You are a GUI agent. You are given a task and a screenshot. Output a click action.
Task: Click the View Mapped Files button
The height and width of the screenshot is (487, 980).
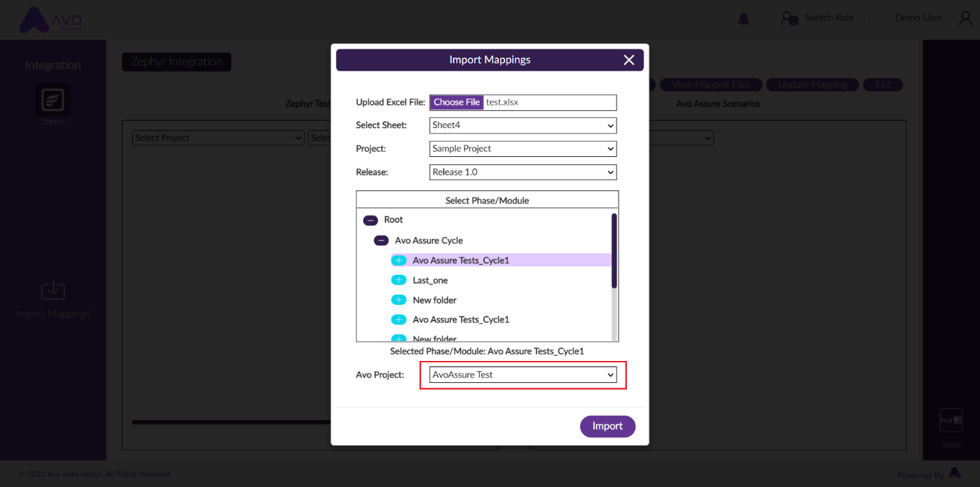point(711,85)
